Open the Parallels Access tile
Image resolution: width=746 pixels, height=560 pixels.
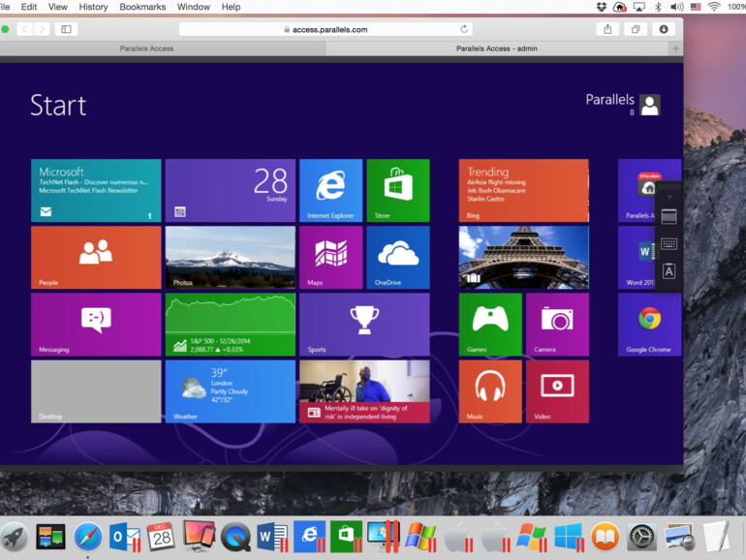637,190
